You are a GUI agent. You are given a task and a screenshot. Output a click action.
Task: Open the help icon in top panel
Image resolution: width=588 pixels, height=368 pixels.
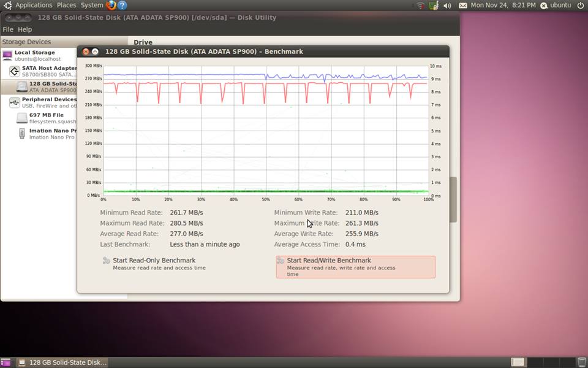tap(123, 6)
